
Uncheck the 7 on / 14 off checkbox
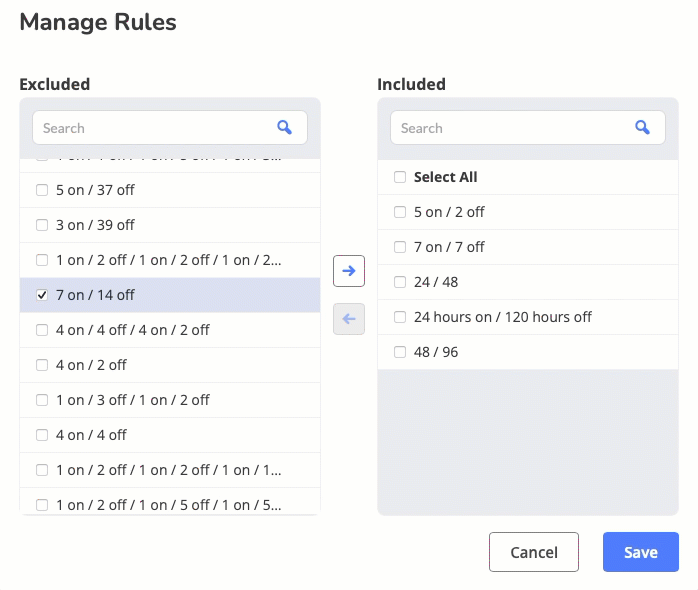click(x=42, y=295)
